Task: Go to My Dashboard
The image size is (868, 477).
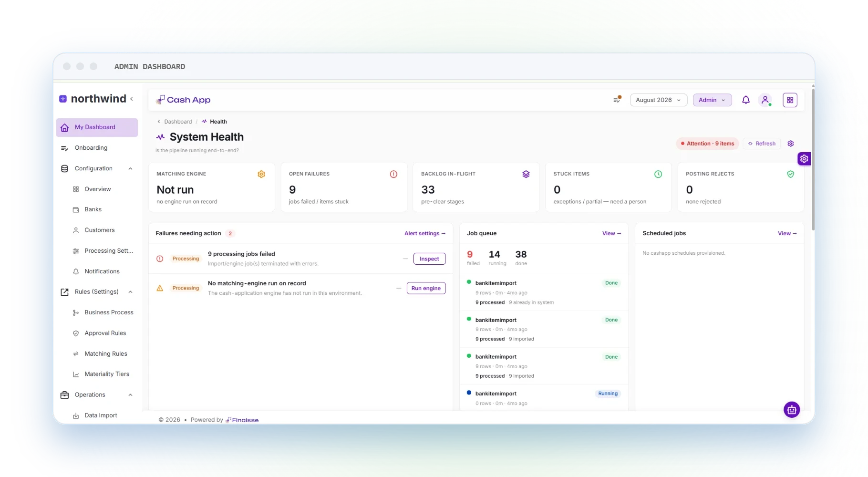Action: point(97,127)
